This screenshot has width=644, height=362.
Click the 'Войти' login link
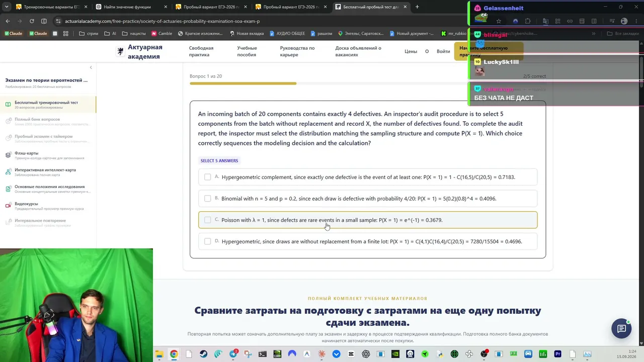point(443,51)
